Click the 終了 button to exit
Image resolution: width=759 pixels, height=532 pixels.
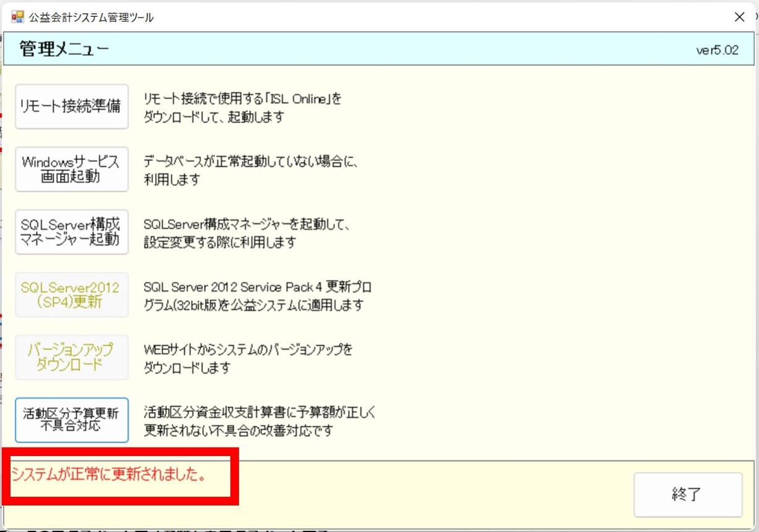(x=687, y=494)
